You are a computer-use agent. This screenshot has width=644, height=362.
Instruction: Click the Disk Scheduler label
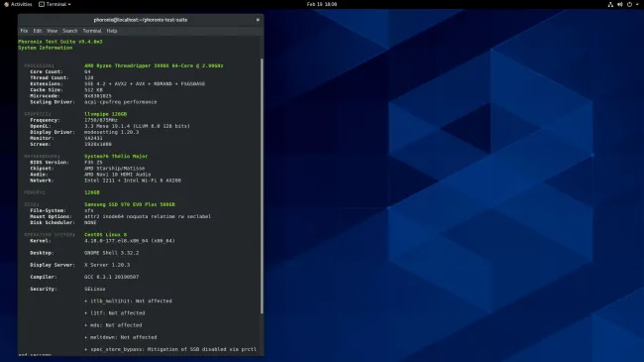click(53, 222)
